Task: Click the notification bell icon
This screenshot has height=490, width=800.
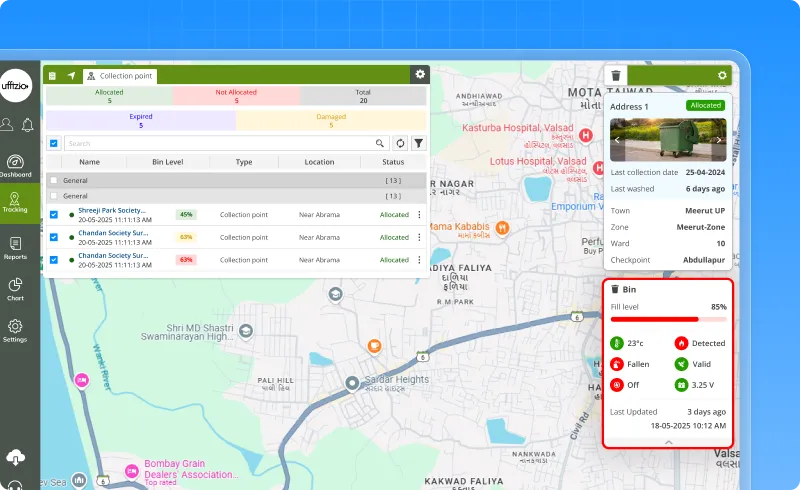Action: click(28, 125)
